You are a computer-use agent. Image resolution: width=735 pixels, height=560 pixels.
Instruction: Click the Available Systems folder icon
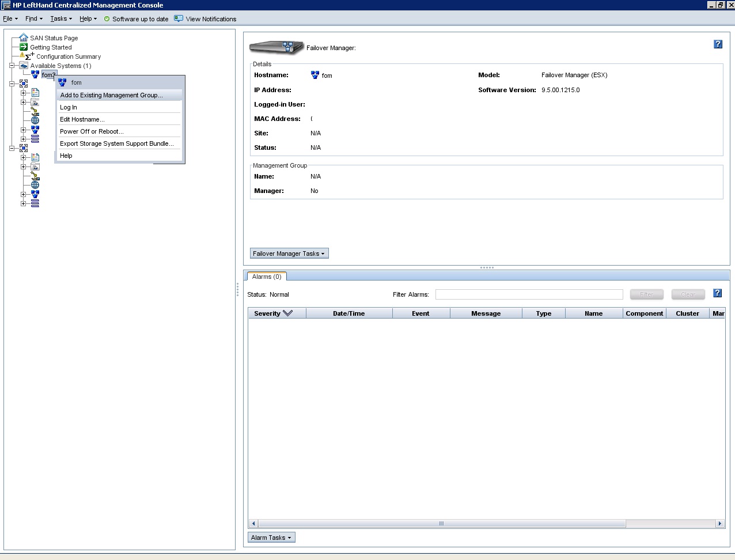pyautogui.click(x=24, y=66)
